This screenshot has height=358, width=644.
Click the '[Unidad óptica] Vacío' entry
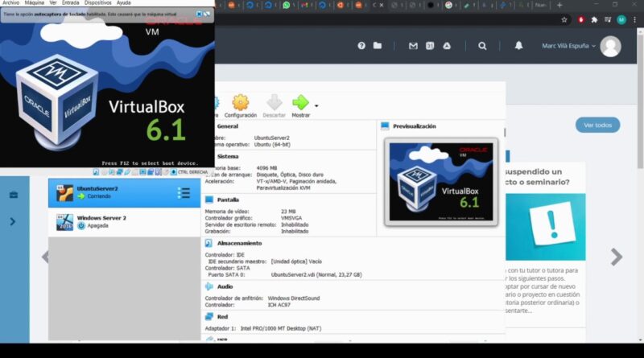296,261
